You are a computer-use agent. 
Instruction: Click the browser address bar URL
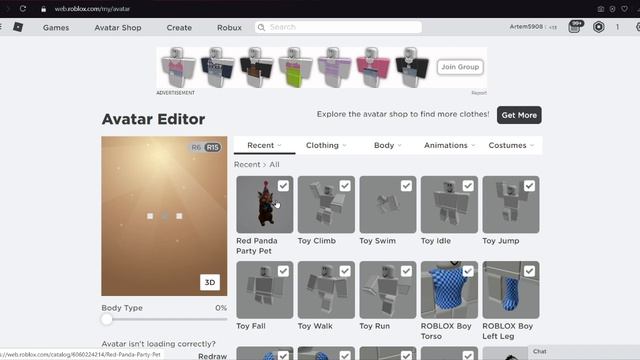tap(92, 9)
